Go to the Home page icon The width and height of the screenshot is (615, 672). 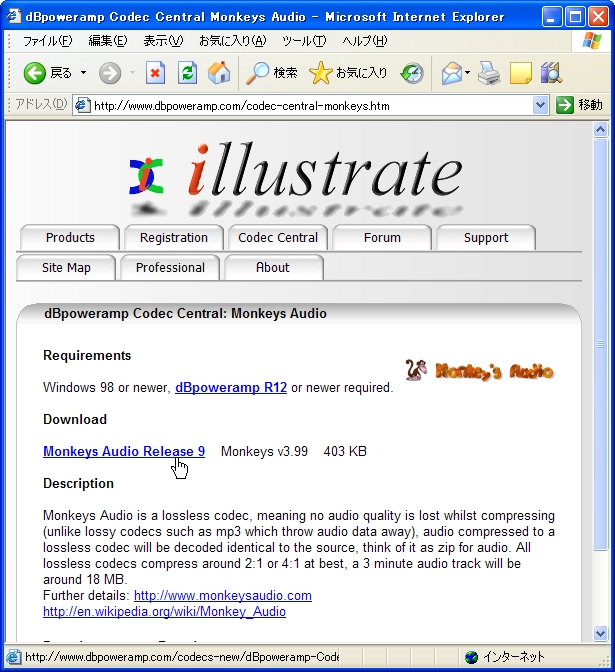219,73
